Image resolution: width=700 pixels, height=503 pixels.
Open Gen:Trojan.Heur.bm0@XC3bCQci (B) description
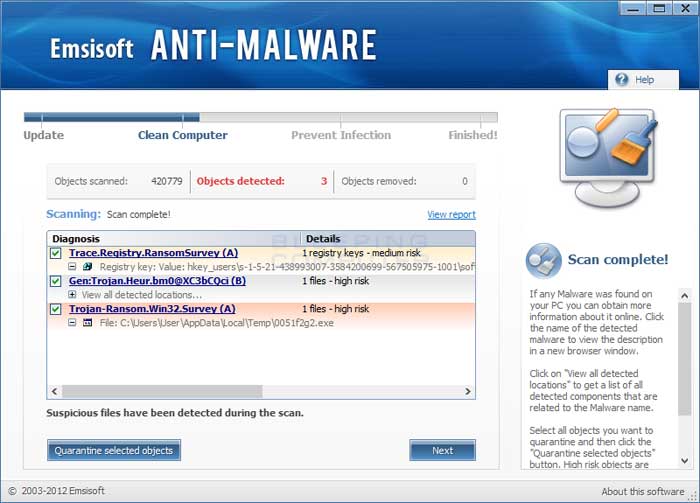[x=157, y=281]
